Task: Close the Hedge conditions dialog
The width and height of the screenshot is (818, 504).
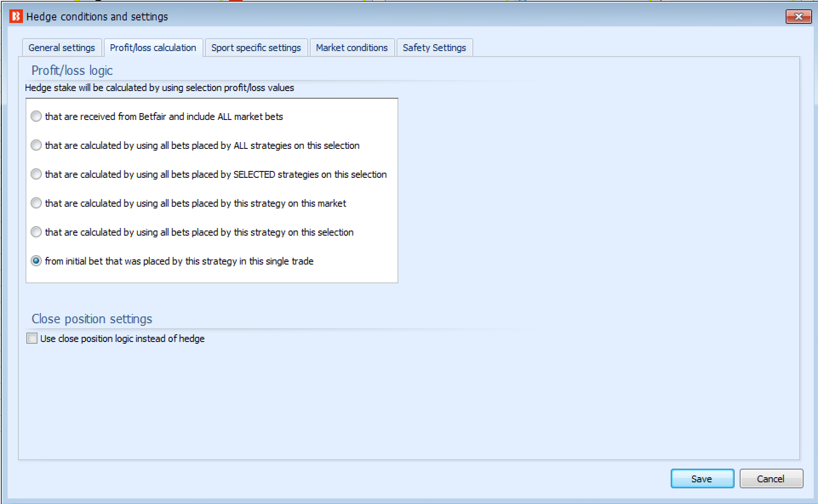Action: 799,17
